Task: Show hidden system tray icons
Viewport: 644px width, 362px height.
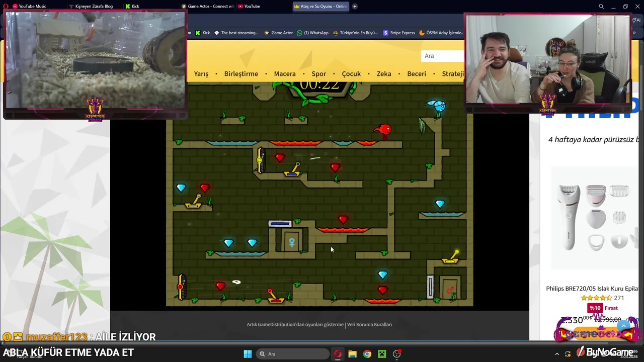Action: pyautogui.click(x=557, y=354)
